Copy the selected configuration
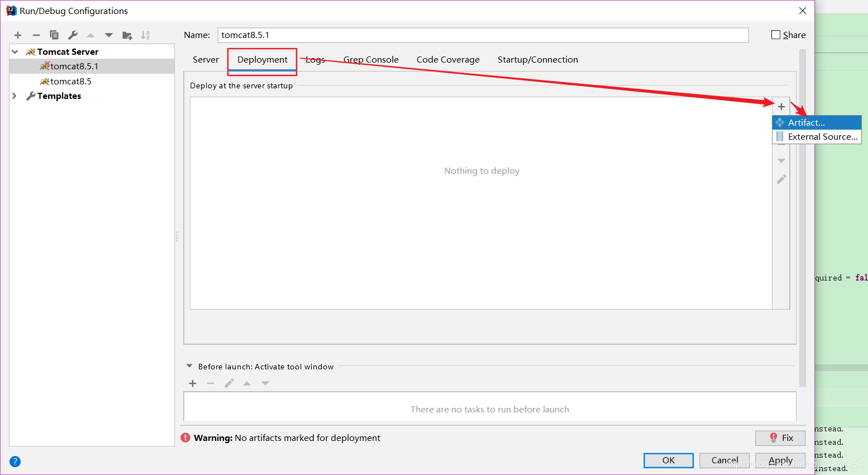 point(54,35)
